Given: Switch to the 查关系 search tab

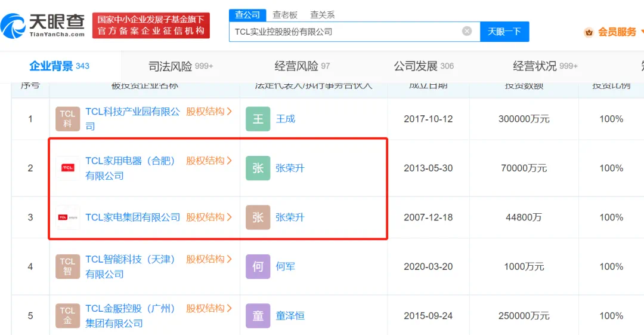Looking at the screenshot, I should click(x=323, y=15).
